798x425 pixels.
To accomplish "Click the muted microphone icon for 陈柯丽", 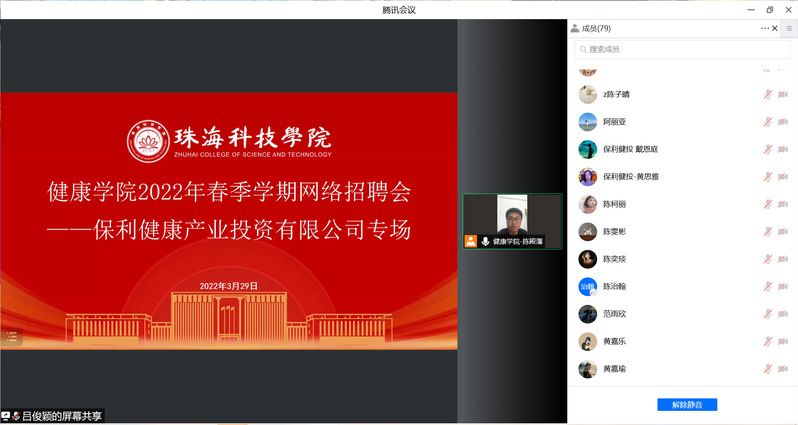I will pos(768,204).
